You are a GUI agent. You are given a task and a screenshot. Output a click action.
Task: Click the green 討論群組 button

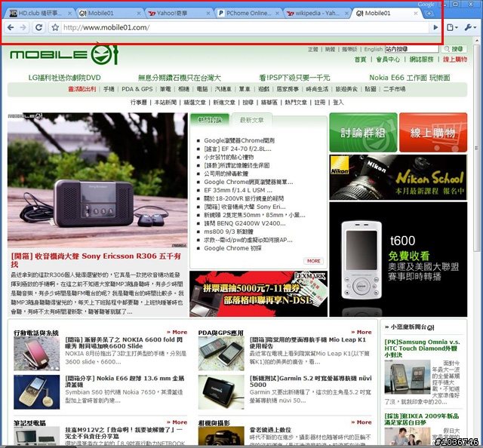coord(363,133)
